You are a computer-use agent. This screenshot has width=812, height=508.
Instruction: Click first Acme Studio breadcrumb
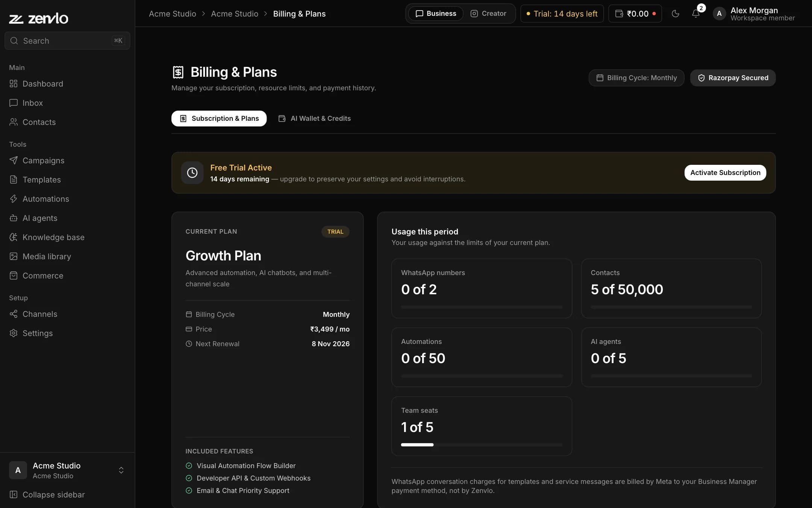pos(173,14)
